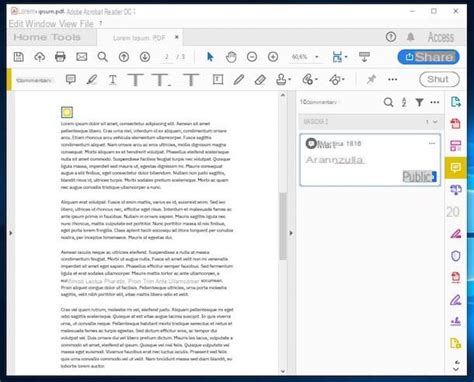Viewport: 474px width, 382px height.
Task: Open the drawing shapes tool dropdown
Action: click(337, 79)
